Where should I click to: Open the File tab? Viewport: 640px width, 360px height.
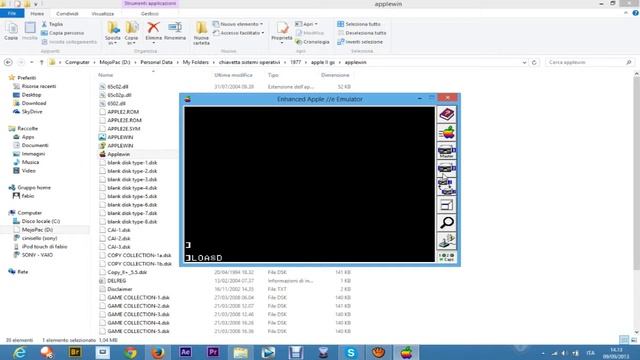tap(12, 13)
